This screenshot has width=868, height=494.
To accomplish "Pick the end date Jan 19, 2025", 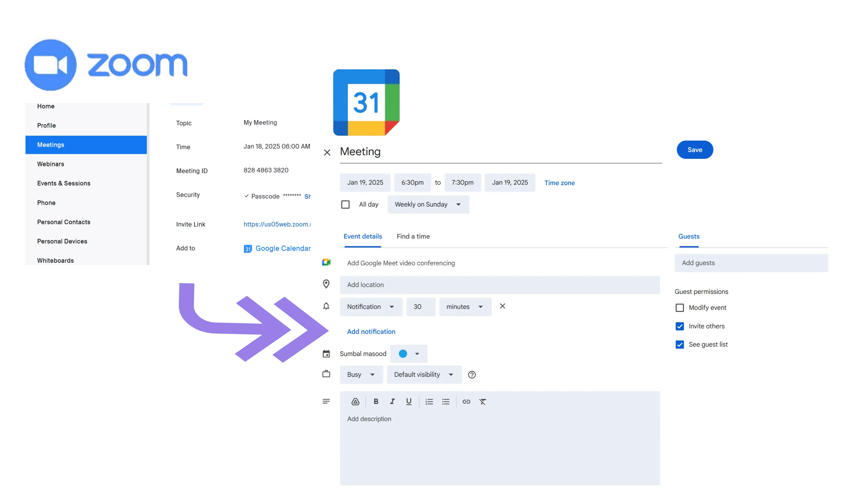I will pos(510,183).
